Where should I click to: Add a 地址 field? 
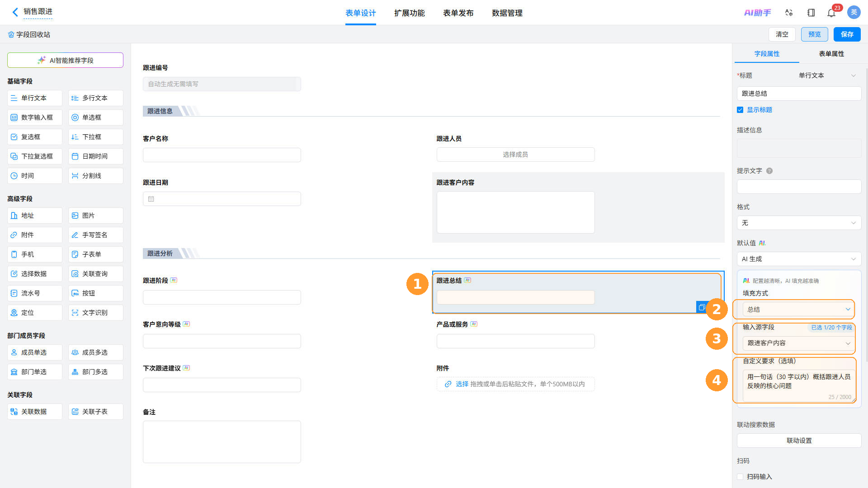click(35, 216)
